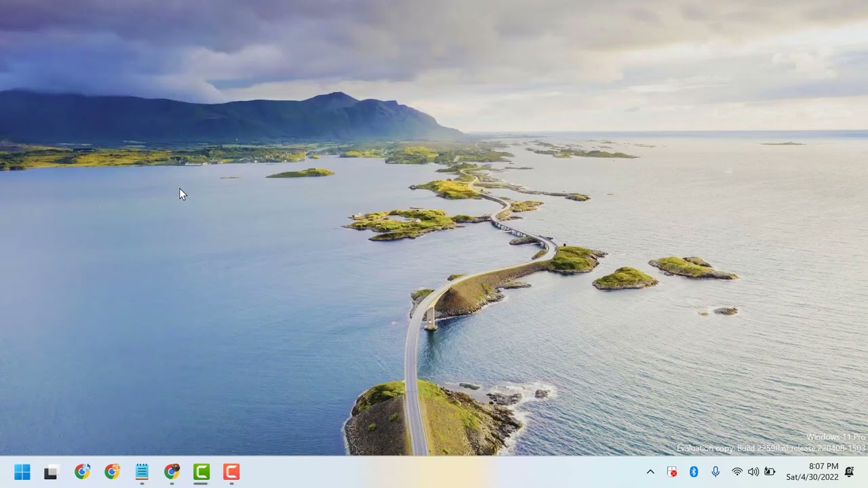Open the Chrome icon right of Notepad
868x488 pixels.
(x=172, y=472)
